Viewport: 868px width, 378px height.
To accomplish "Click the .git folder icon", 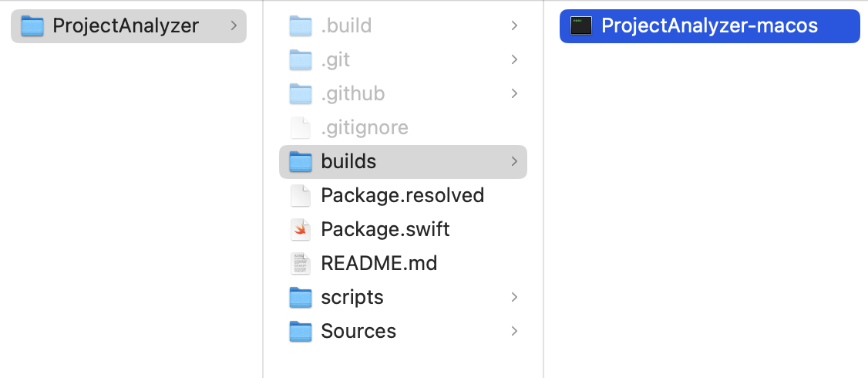I will click(300, 59).
